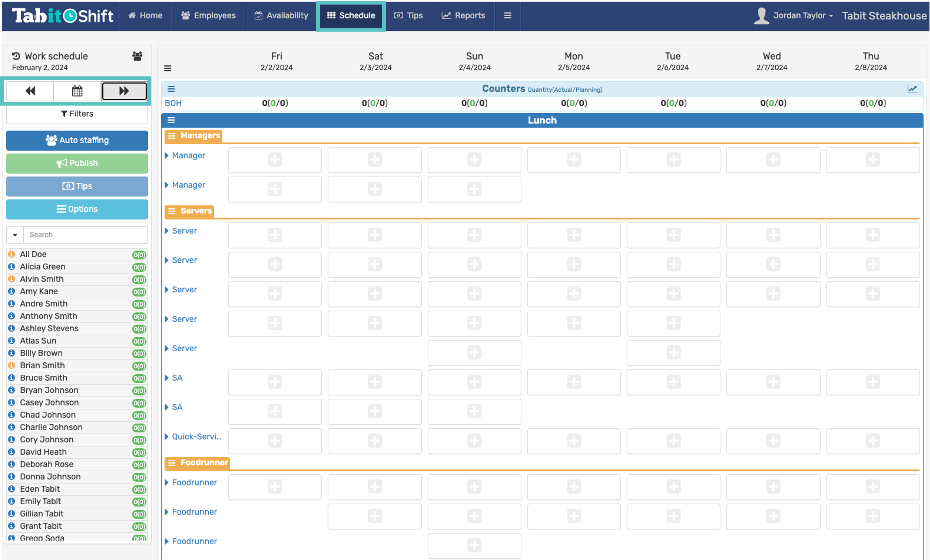Open the employee search filter dropdown arrow
This screenshot has width=930, height=560.
15,235
